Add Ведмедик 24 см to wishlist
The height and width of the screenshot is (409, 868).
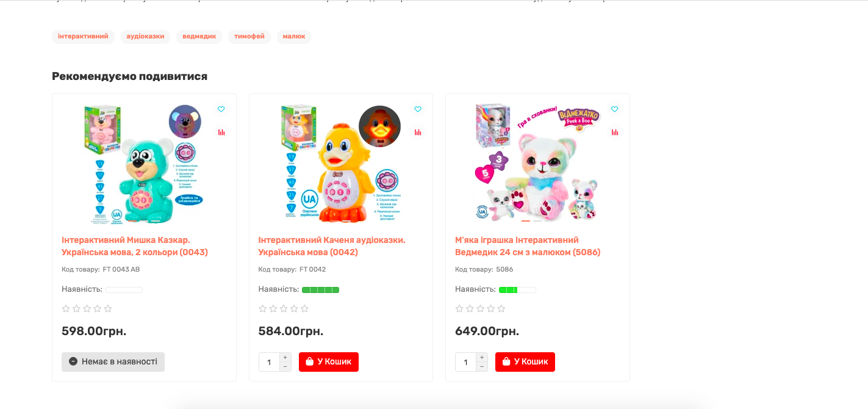click(614, 109)
